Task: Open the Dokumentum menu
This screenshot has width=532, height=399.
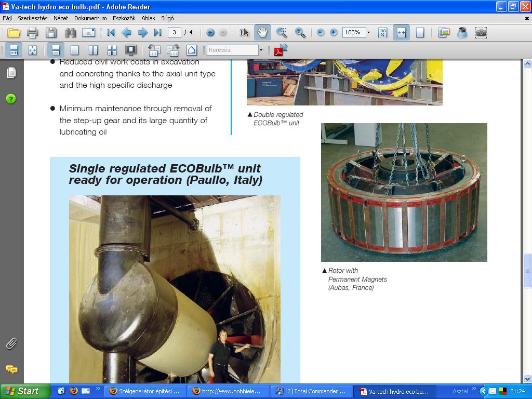Action: pos(90,18)
